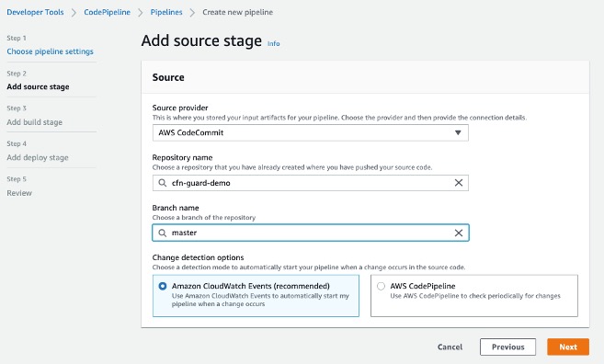Open the Source provider dropdown arrow
604x364 pixels.
pyautogui.click(x=458, y=132)
